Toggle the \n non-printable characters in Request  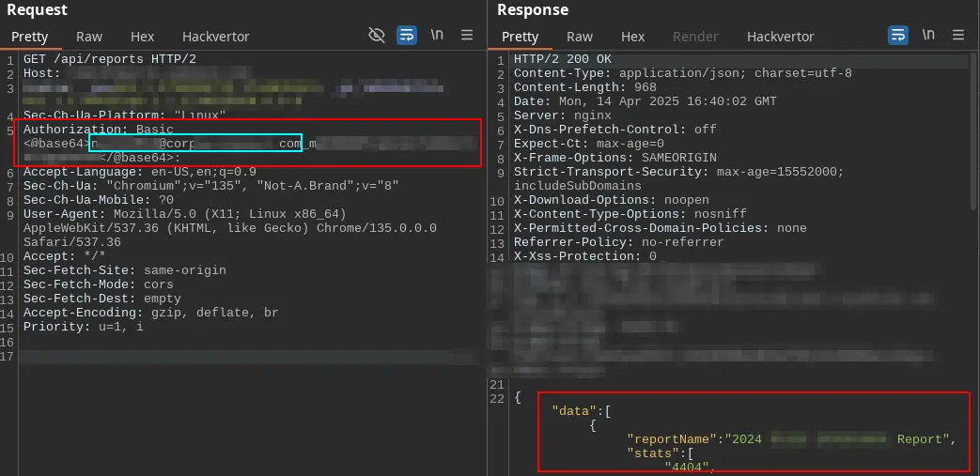tap(437, 36)
